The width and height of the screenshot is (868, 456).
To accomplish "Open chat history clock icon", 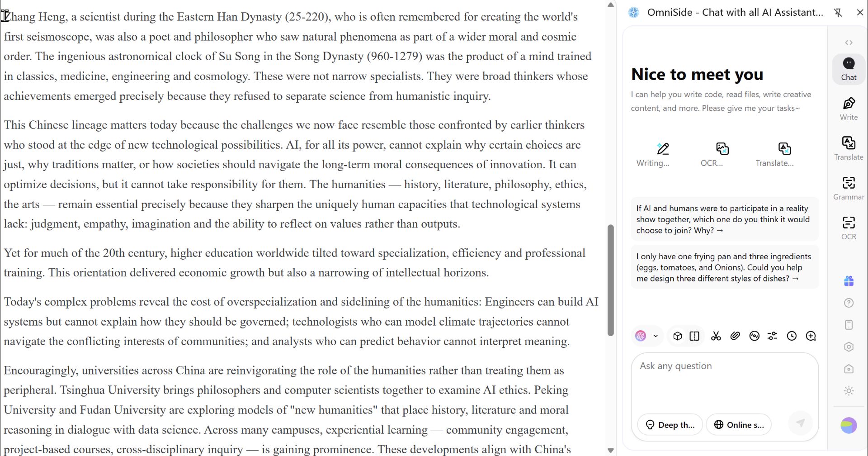I will coord(792,336).
